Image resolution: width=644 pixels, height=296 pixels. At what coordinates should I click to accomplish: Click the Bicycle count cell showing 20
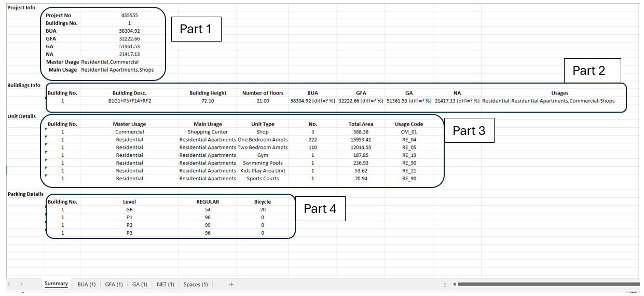click(x=263, y=209)
